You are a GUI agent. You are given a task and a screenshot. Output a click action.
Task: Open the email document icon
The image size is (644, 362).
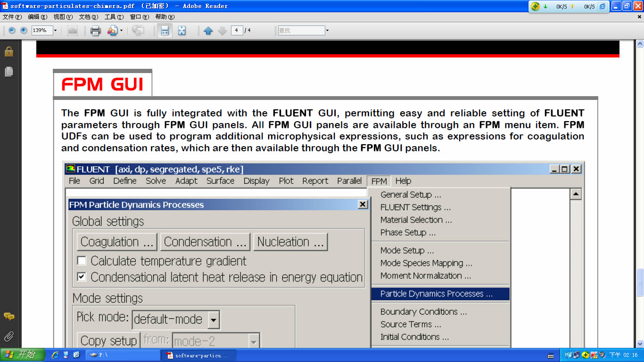click(112, 31)
